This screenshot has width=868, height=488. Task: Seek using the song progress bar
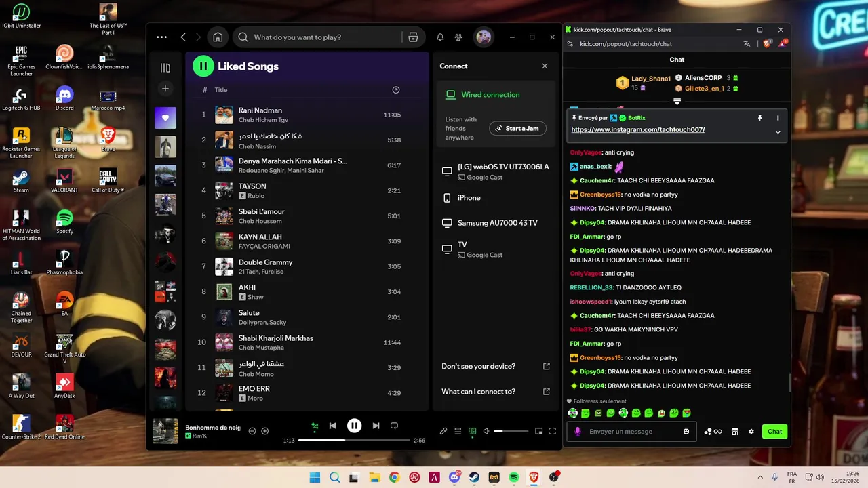(x=353, y=440)
